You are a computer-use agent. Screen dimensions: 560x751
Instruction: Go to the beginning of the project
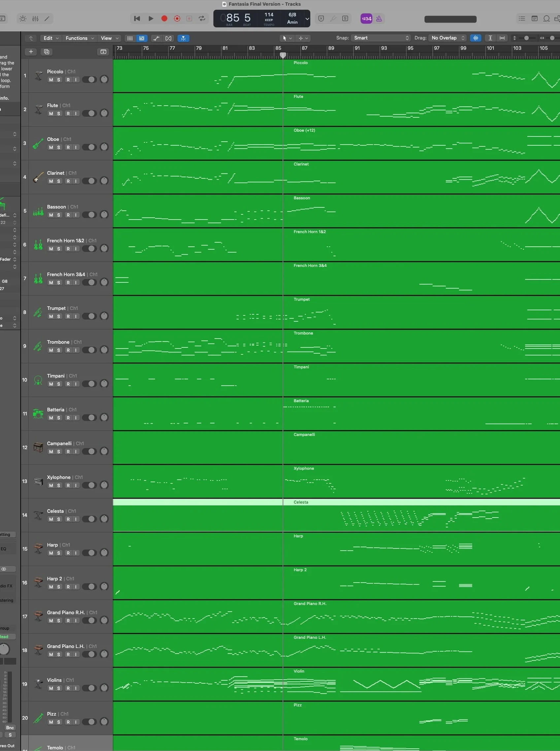(x=137, y=18)
